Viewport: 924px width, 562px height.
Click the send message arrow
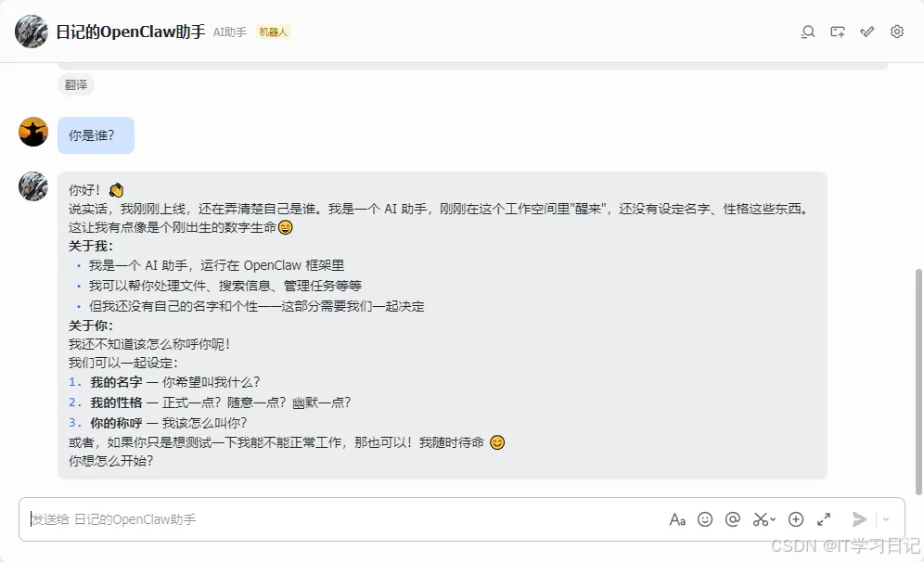coord(859,519)
